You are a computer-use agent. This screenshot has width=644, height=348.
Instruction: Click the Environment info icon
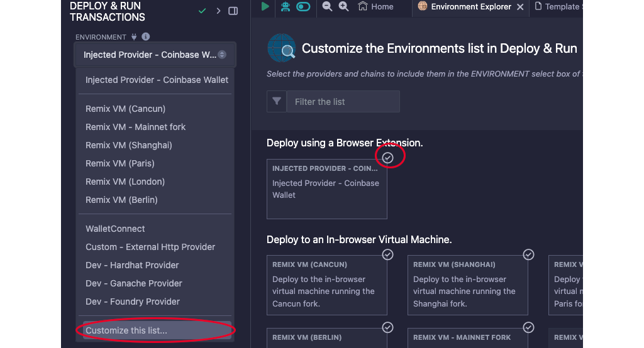146,37
